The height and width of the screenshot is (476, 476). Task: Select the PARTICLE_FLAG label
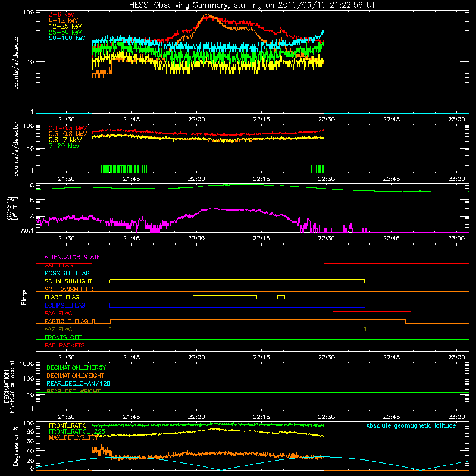coord(67,321)
